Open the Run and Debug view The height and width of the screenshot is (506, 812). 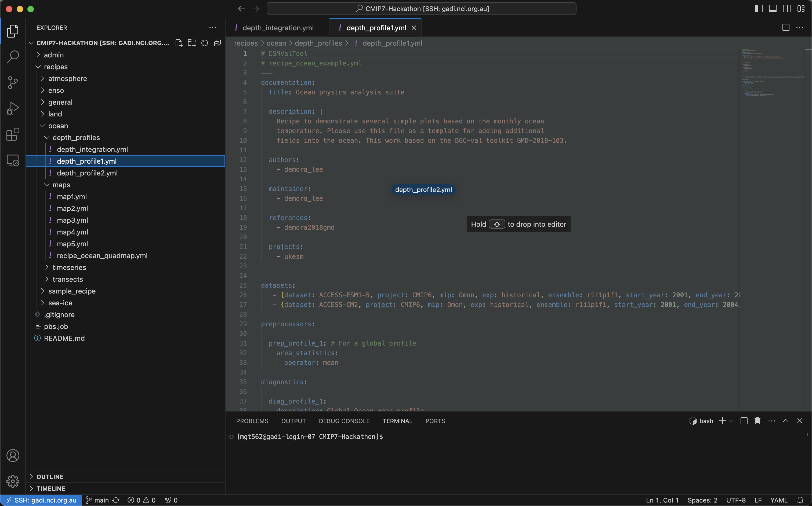[x=13, y=108]
